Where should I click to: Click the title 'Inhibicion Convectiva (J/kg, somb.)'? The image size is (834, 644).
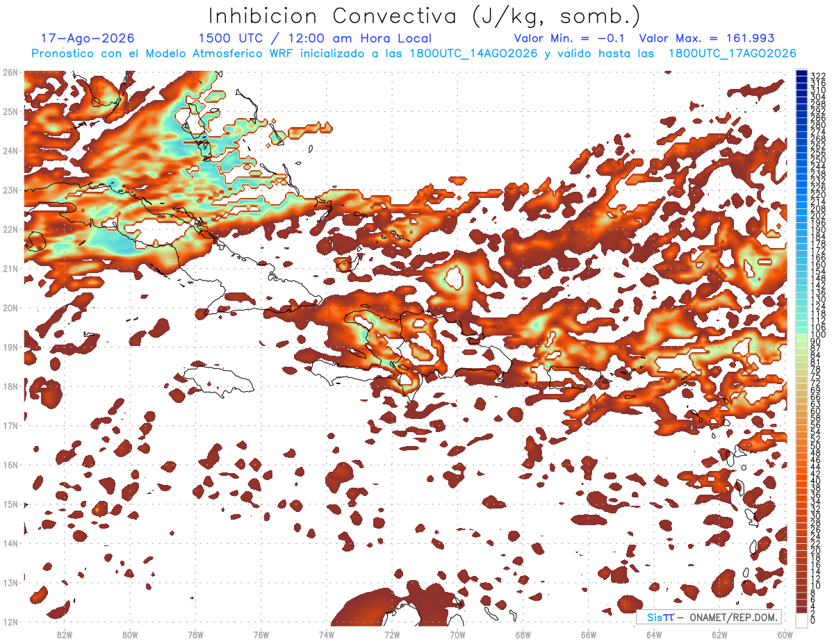(425, 16)
